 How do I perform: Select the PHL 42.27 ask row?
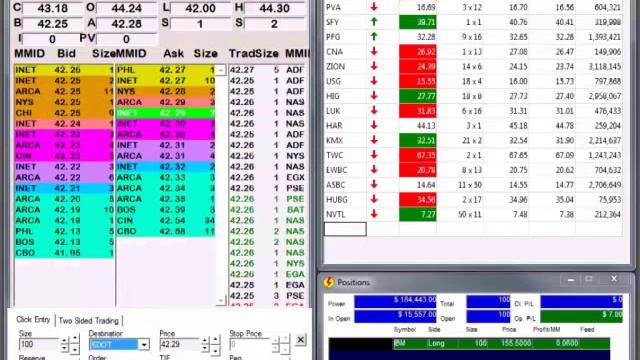[x=165, y=70]
